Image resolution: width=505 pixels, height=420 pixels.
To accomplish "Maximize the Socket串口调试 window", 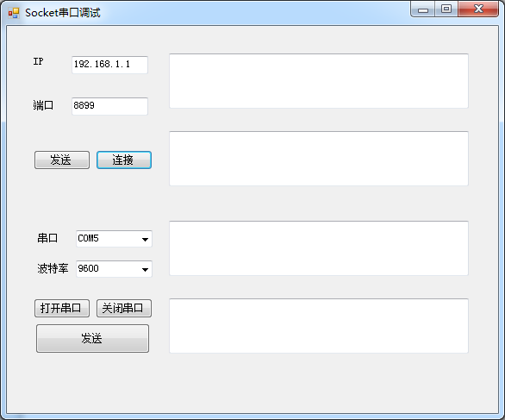I will (446, 9).
